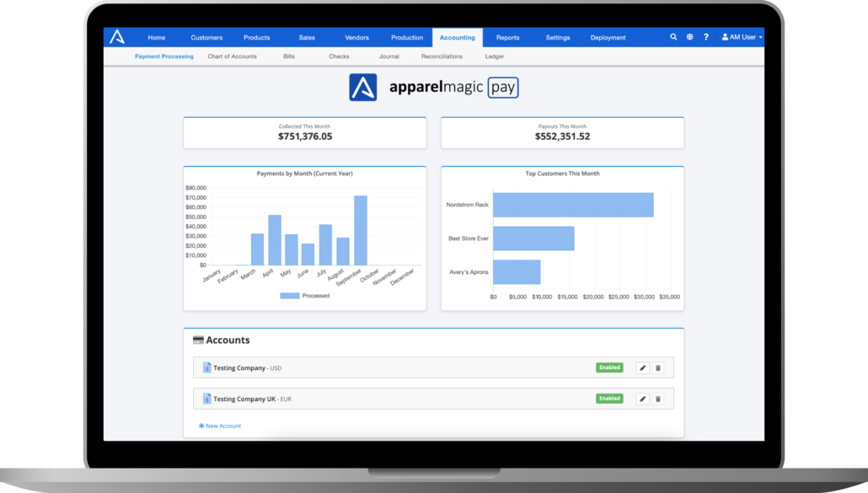Switch to Payment Processing subtab

pyautogui.click(x=163, y=56)
